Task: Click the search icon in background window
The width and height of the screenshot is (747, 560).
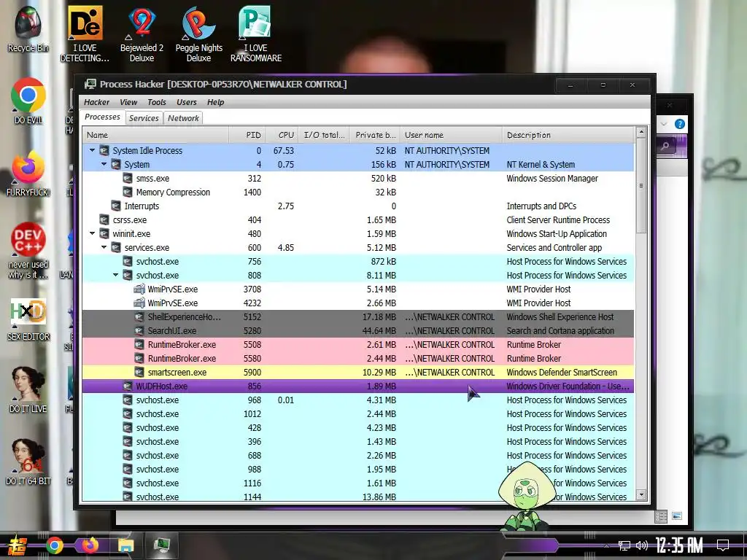Action: [665, 146]
